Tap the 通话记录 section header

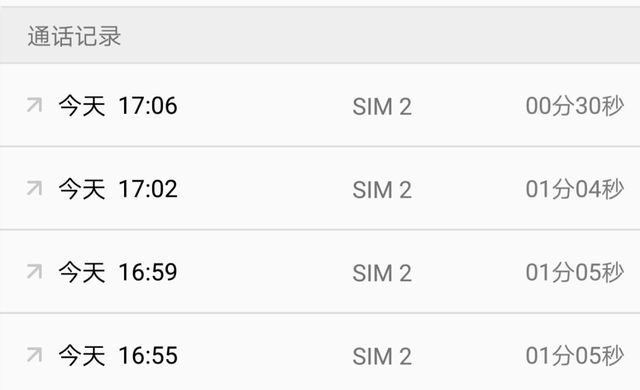point(74,36)
